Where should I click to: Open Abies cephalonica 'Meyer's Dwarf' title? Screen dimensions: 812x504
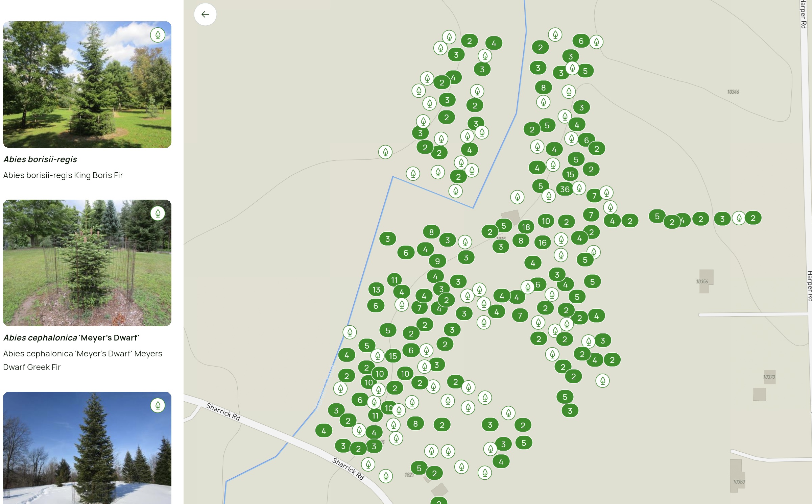tap(71, 338)
